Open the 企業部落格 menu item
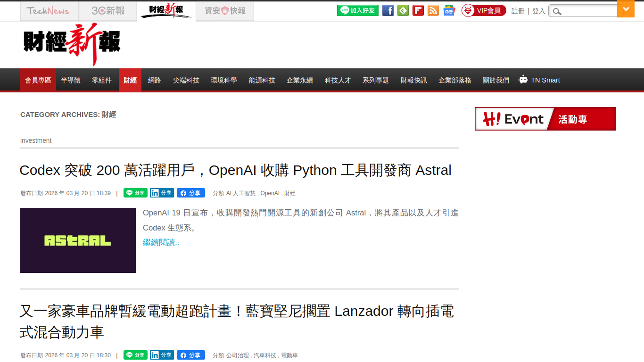 click(455, 80)
